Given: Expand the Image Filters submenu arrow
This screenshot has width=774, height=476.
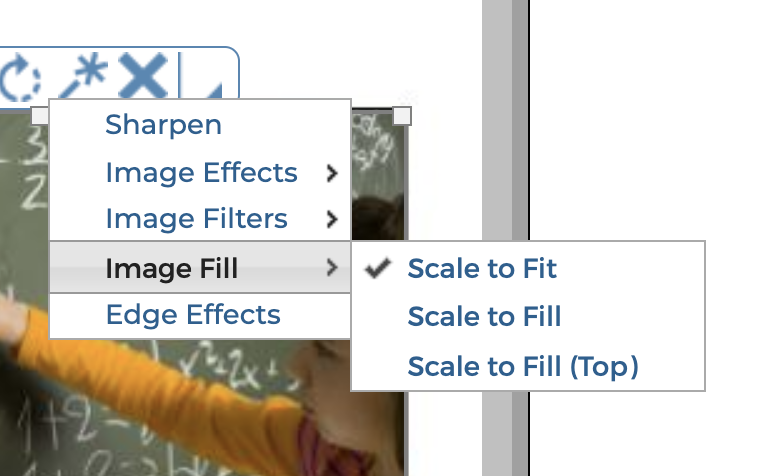Looking at the screenshot, I should click(332, 219).
